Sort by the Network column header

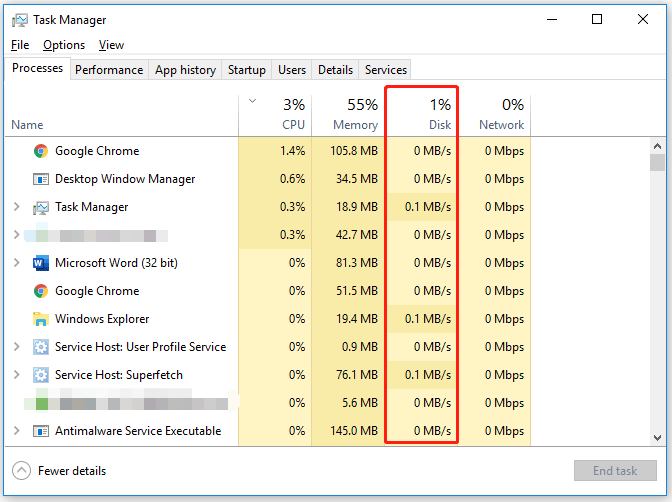(x=495, y=116)
